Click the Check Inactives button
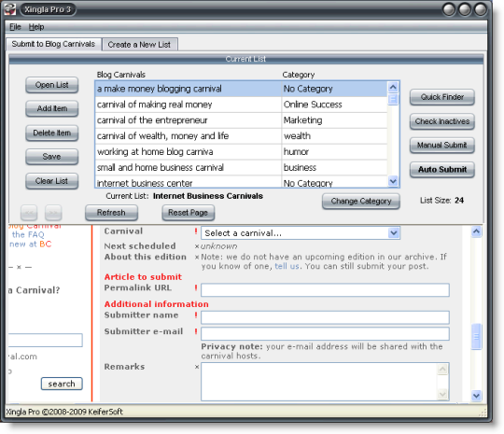Viewport: 504px width, 434px height. pos(442,121)
